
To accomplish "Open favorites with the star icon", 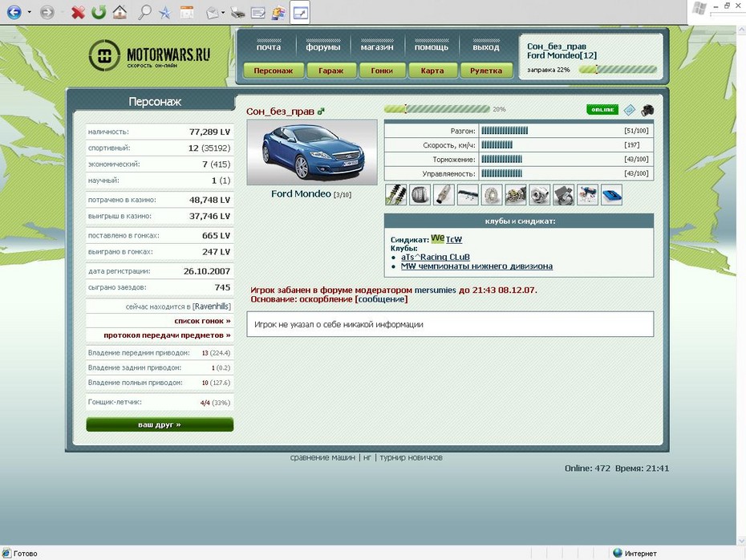I will (x=164, y=12).
